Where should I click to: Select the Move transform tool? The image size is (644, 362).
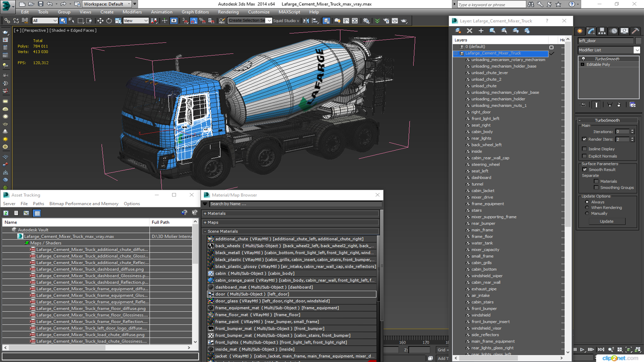[x=100, y=21]
